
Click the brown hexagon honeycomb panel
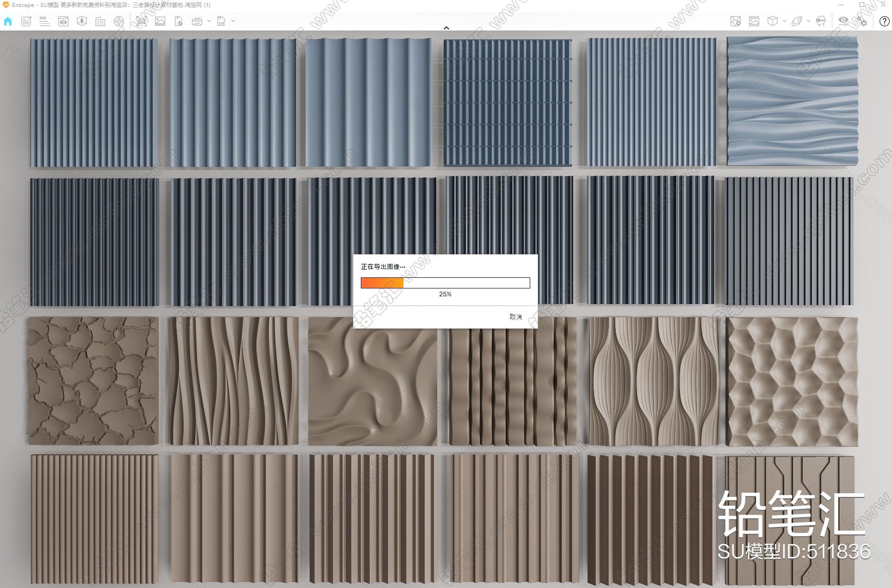(792, 381)
